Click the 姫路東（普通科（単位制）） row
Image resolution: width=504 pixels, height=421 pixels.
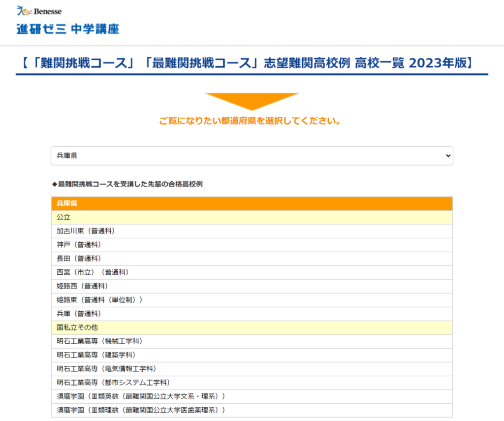(99, 300)
